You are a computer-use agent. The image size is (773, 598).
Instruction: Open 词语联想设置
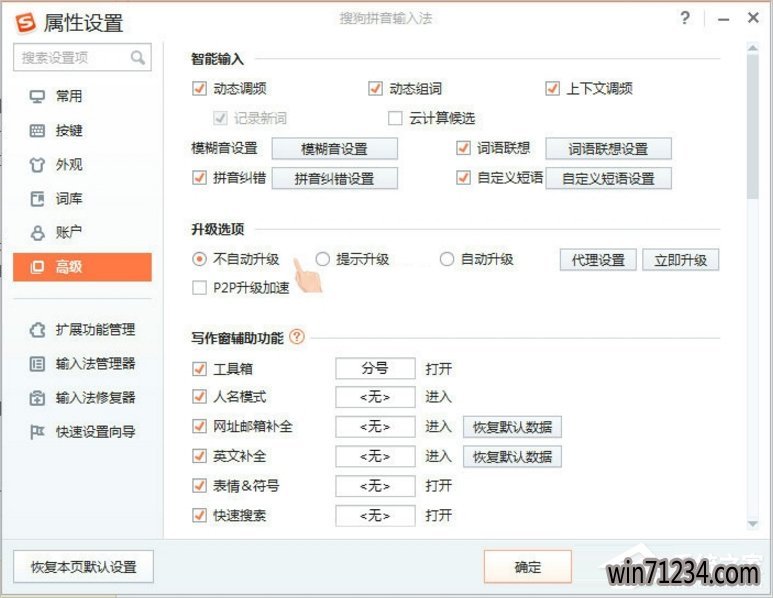coord(608,149)
